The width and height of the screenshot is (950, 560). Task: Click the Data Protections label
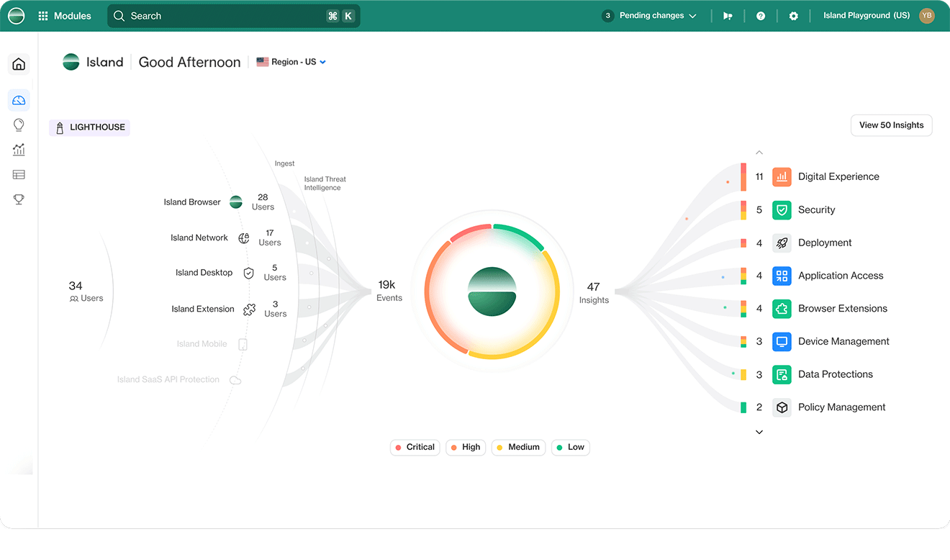pyautogui.click(x=836, y=375)
